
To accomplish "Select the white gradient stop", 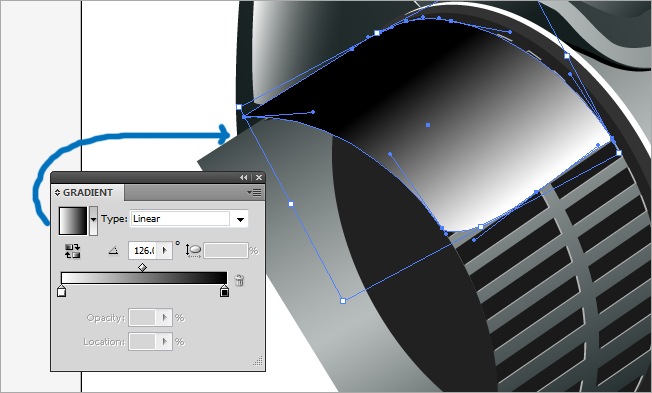I will pyautogui.click(x=62, y=291).
